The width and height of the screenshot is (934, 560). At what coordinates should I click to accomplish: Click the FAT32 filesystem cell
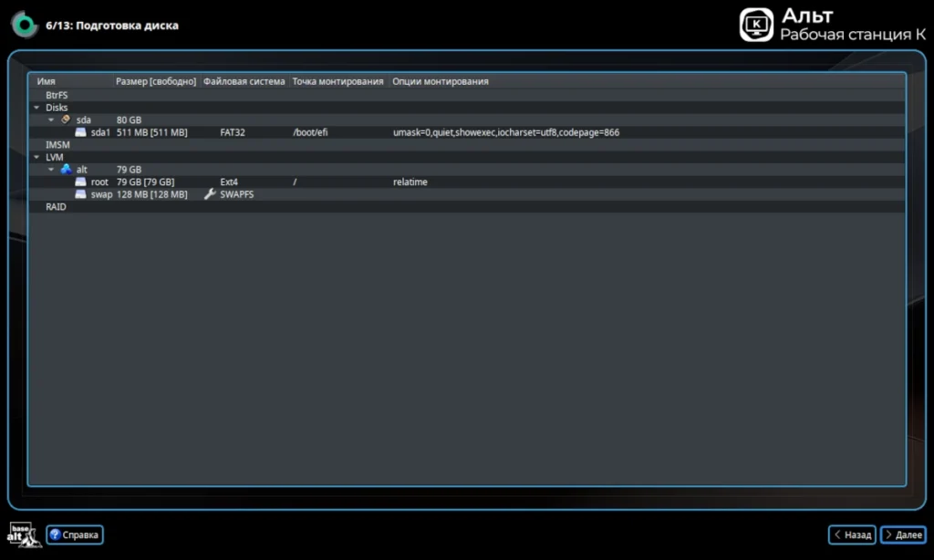[233, 132]
